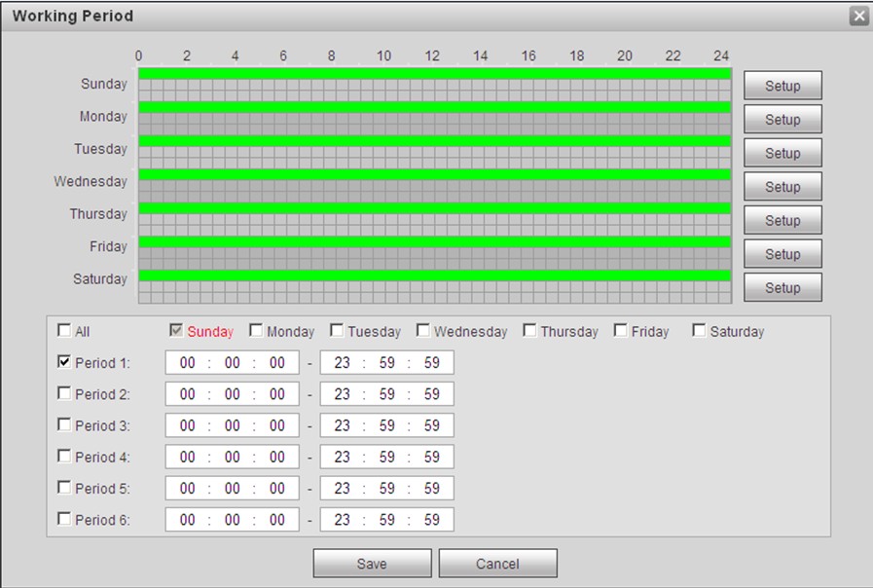Image resolution: width=873 pixels, height=588 pixels.
Task: Enable the Period 4 checkbox
Action: click(64, 456)
